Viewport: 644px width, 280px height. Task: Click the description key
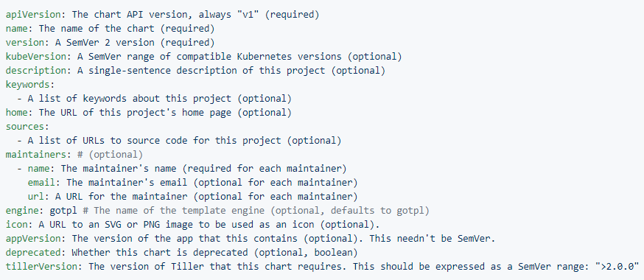[38, 70]
